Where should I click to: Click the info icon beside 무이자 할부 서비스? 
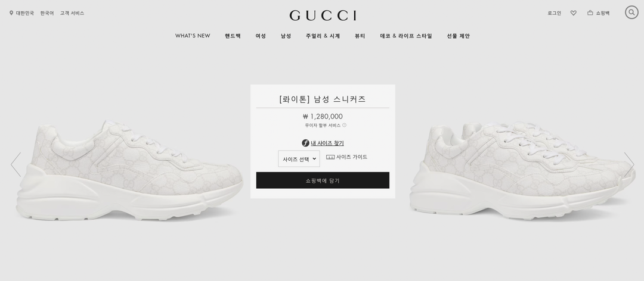(x=344, y=125)
